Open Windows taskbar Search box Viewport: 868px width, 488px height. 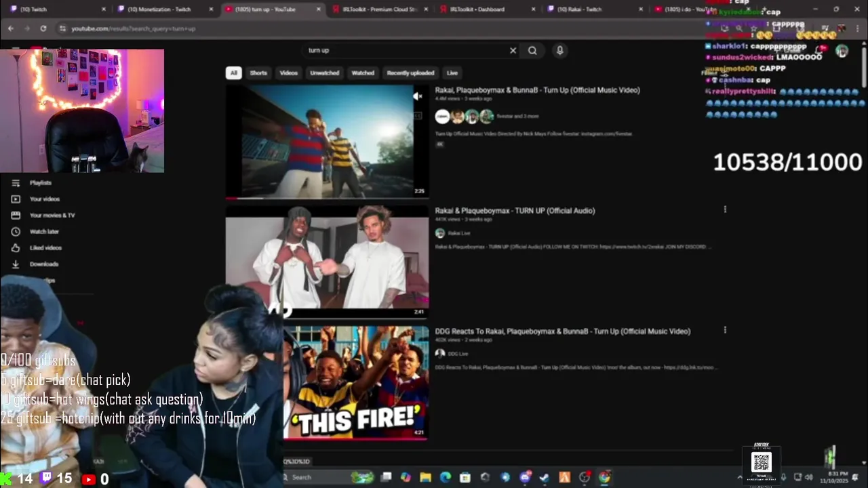pos(328,477)
